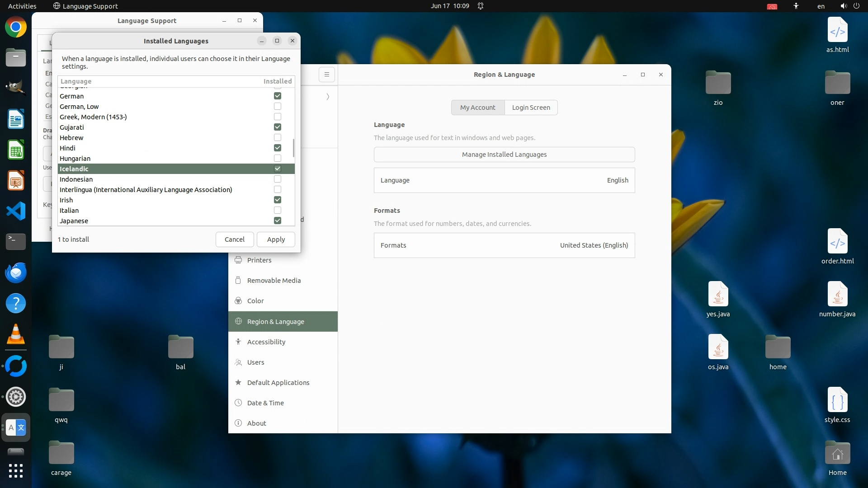Uncheck the Hindi installed checkbox
Image resolution: width=868 pixels, height=488 pixels.
click(278, 148)
